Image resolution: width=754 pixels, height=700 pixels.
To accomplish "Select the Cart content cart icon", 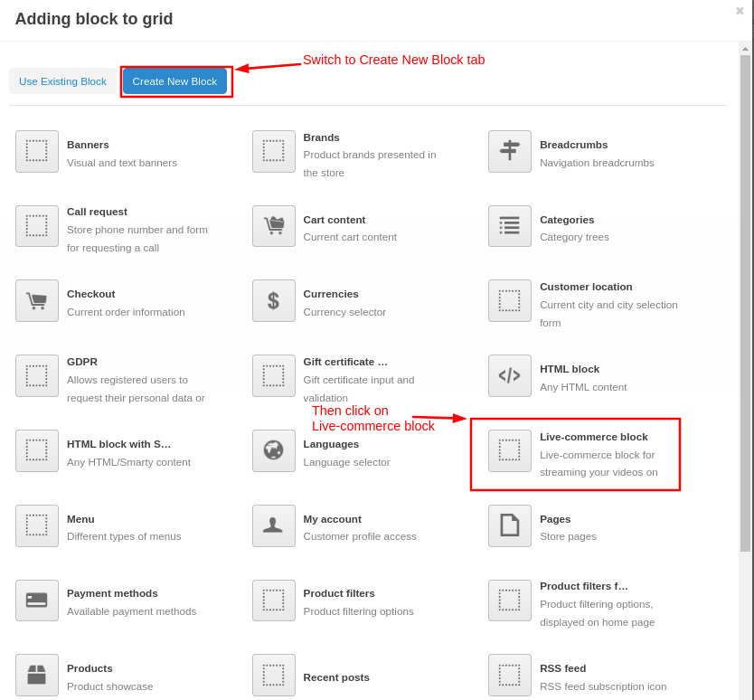I will [274, 226].
